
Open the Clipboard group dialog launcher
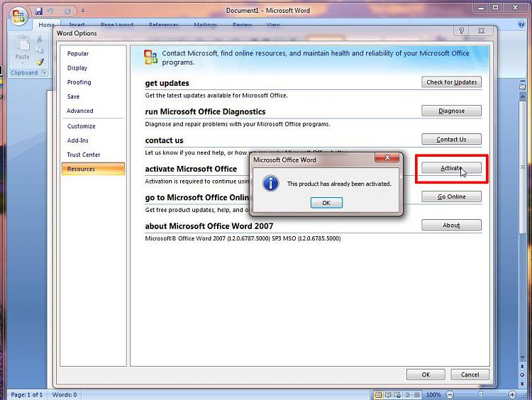click(x=44, y=72)
